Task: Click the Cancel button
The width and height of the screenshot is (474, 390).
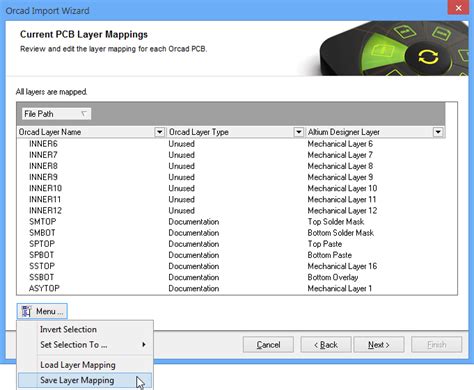Action: [x=268, y=345]
